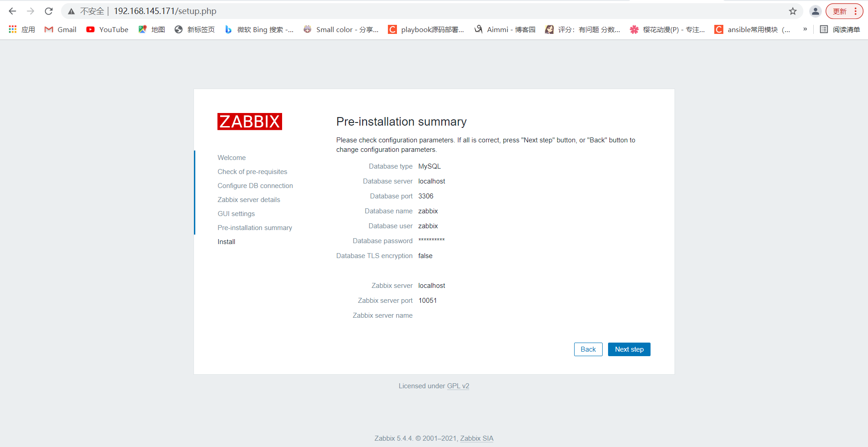Select the Configure DB connection step
Screen dimensions: 868x447
click(255, 186)
